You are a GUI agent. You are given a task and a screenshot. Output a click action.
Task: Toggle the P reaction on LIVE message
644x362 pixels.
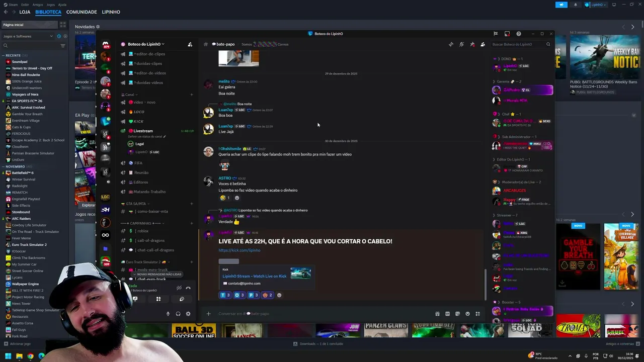click(x=253, y=295)
